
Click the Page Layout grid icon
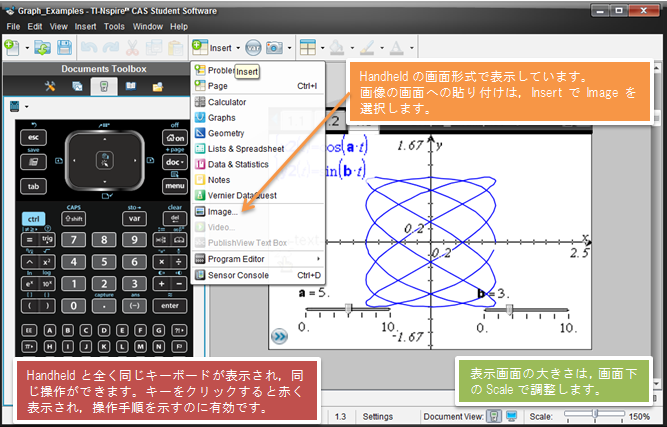click(308, 48)
